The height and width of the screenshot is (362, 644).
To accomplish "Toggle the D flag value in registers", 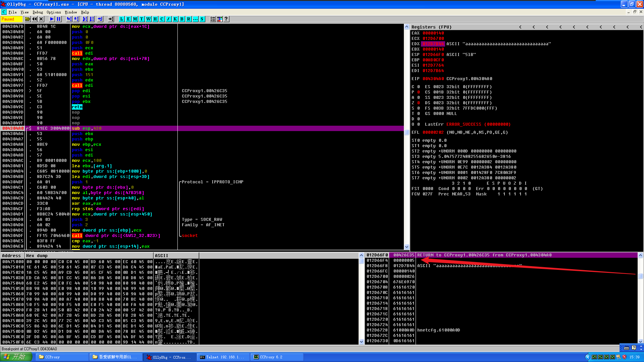I will [419, 119].
